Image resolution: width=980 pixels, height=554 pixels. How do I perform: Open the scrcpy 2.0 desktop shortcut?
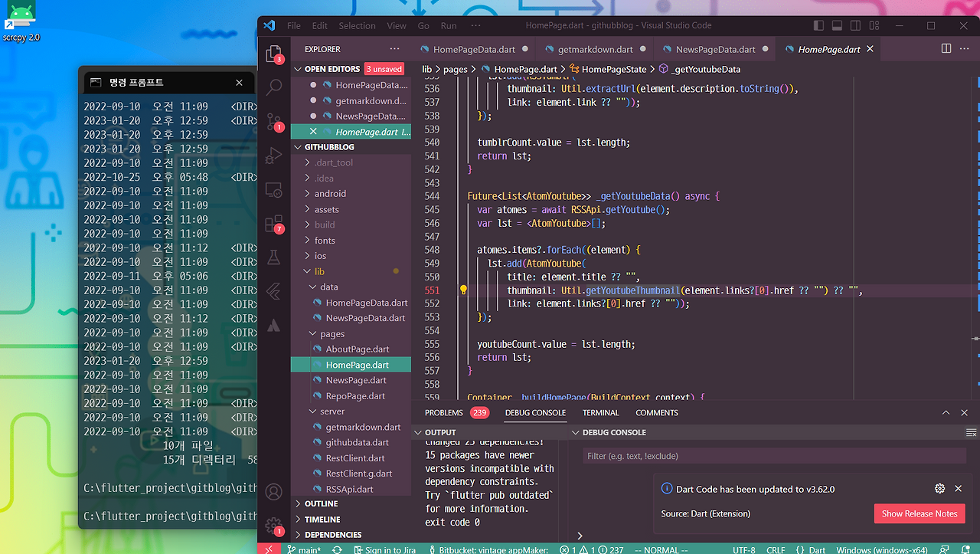click(x=21, y=22)
